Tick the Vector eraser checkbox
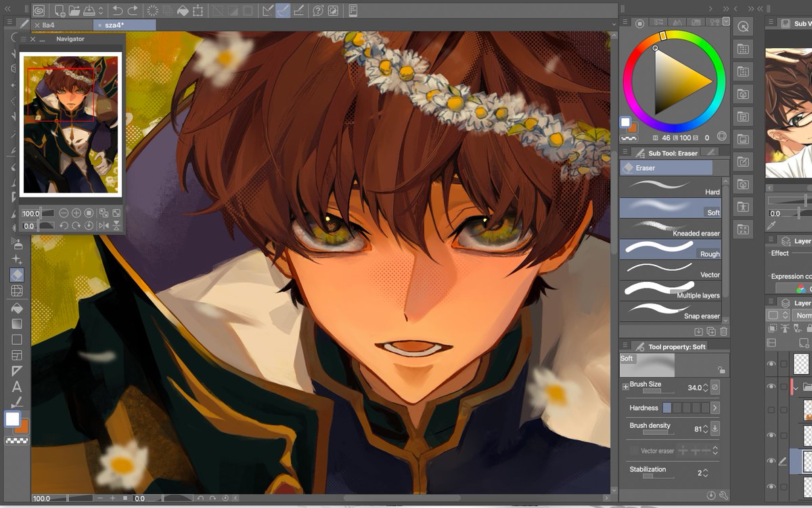This screenshot has width=812, height=508. [634, 450]
